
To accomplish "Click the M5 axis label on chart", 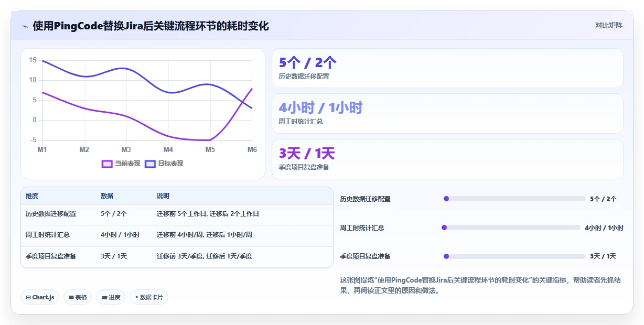I will 210,149.
